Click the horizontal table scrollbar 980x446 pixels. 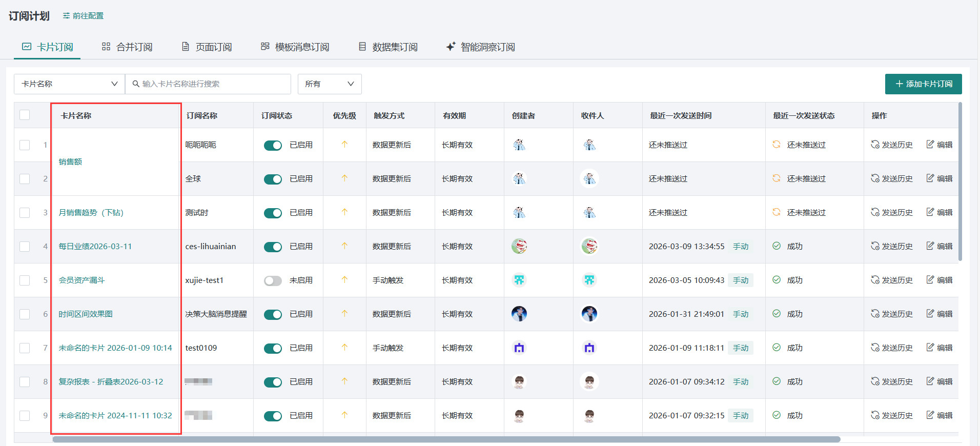click(446, 439)
